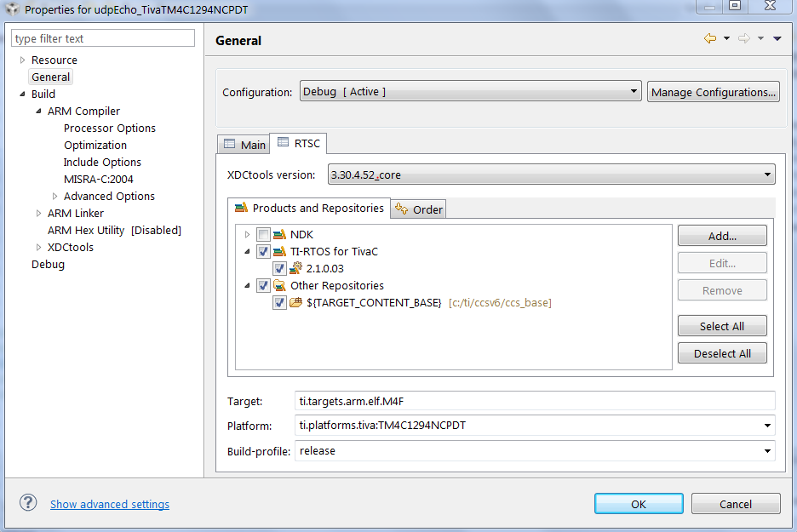Open Show advanced settings link
The height and width of the screenshot is (532, 797).
click(110, 504)
